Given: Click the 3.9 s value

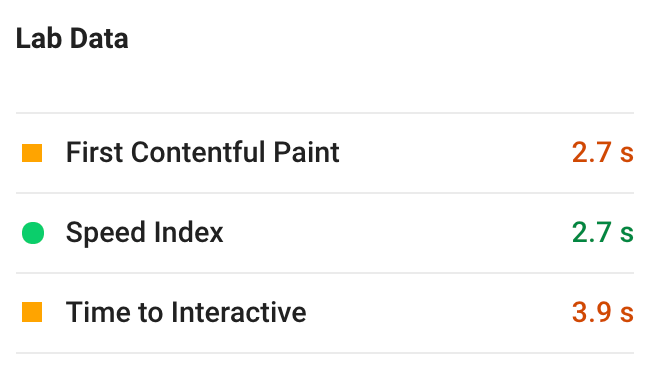Looking at the screenshot, I should pos(603,312).
